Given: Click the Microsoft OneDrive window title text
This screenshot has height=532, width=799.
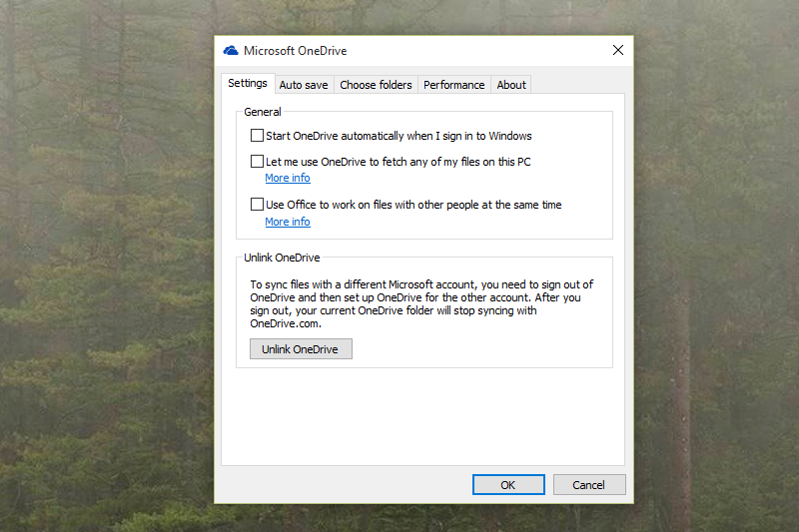Looking at the screenshot, I should click(x=295, y=50).
